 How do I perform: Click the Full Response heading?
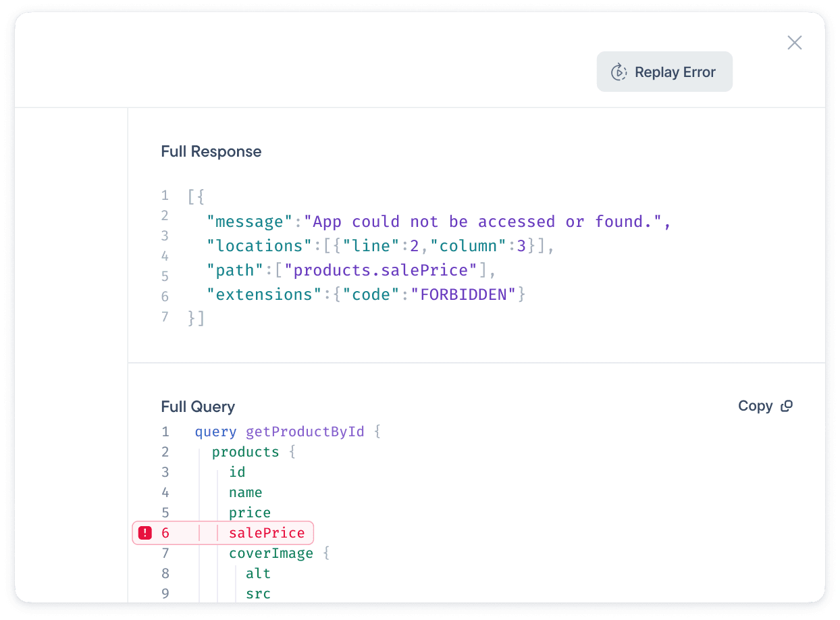(211, 151)
